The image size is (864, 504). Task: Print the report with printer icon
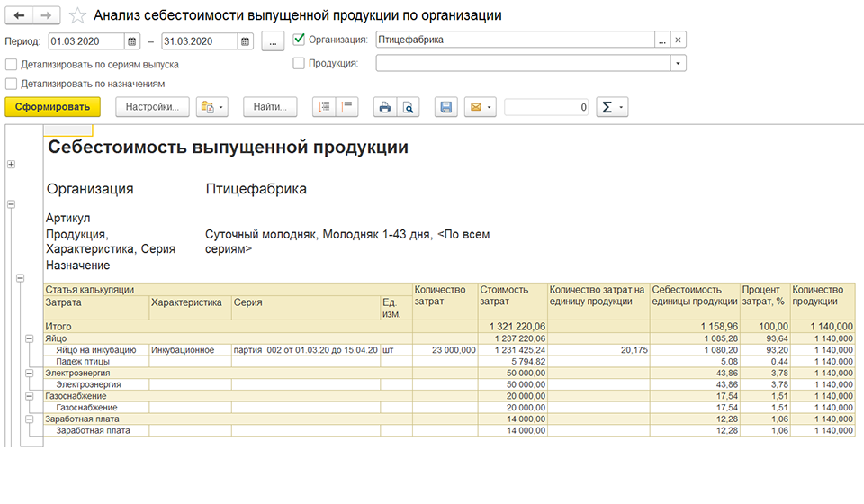point(385,107)
